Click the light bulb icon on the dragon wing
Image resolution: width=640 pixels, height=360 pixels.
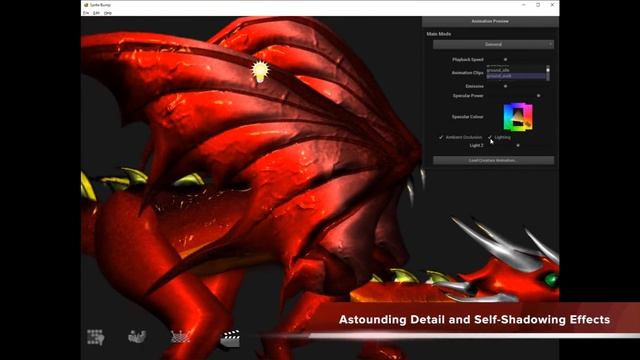(x=260, y=71)
